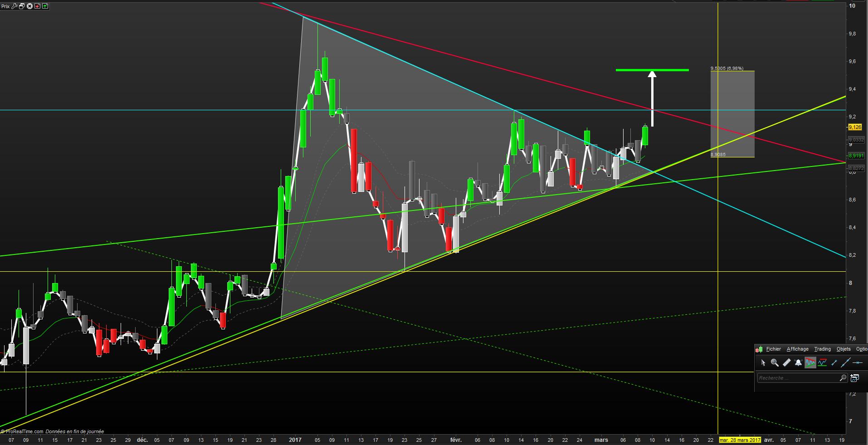Click the detach chart windows icon
The height and width of the screenshot is (445, 868).
[x=22, y=6]
